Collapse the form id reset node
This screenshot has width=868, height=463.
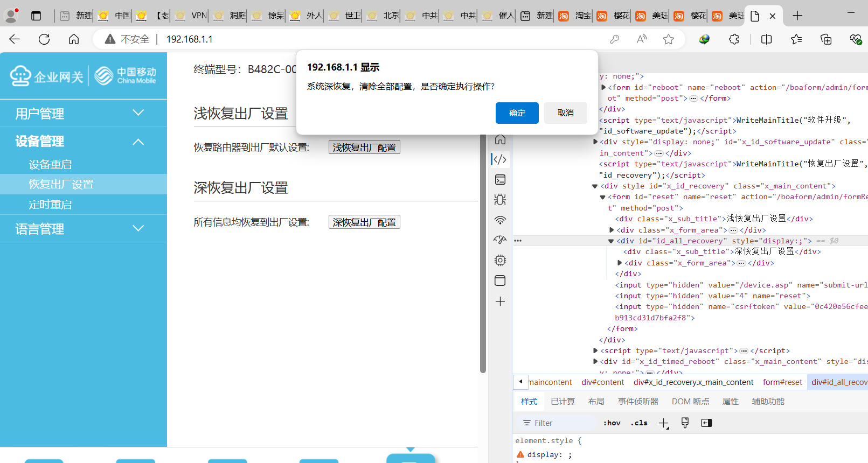pos(602,197)
